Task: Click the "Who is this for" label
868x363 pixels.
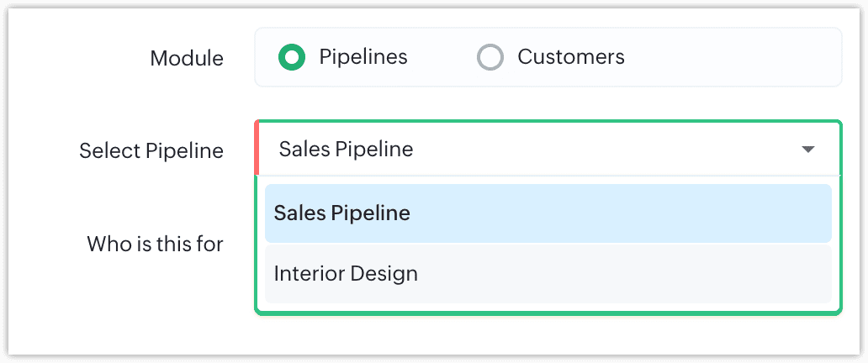Action: pos(155,244)
